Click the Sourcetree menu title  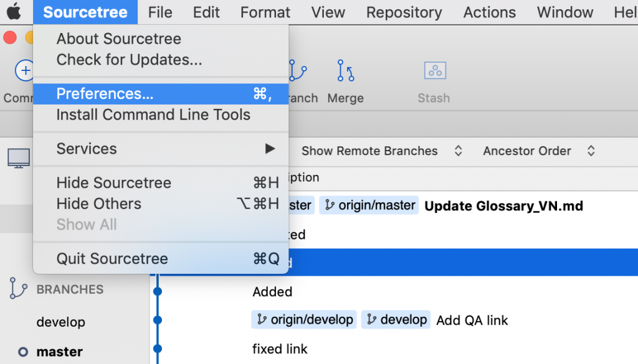tap(85, 12)
